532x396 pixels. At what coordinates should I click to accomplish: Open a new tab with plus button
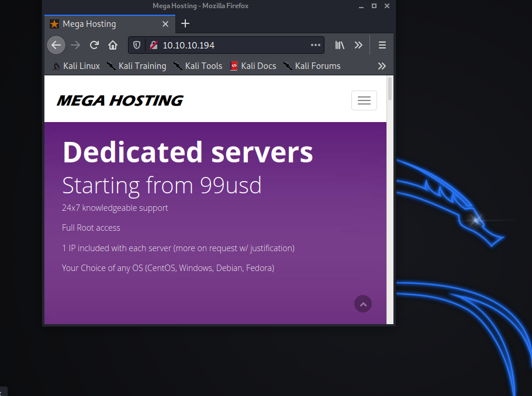pyautogui.click(x=185, y=24)
